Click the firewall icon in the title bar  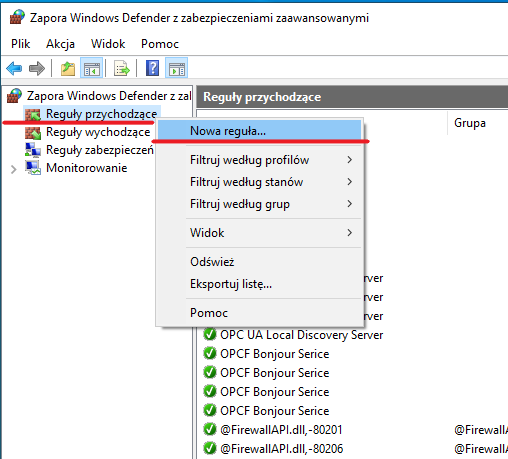pos(17,17)
